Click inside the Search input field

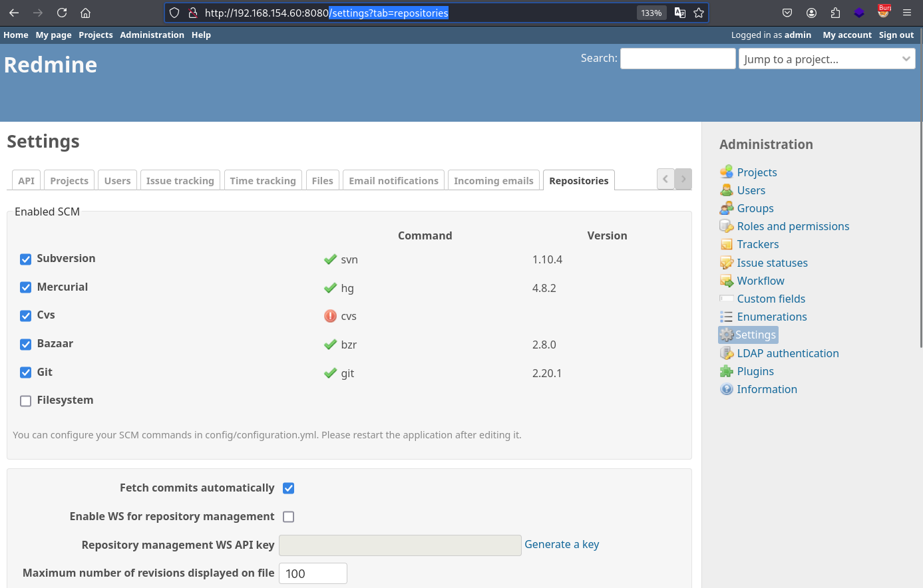click(678, 59)
